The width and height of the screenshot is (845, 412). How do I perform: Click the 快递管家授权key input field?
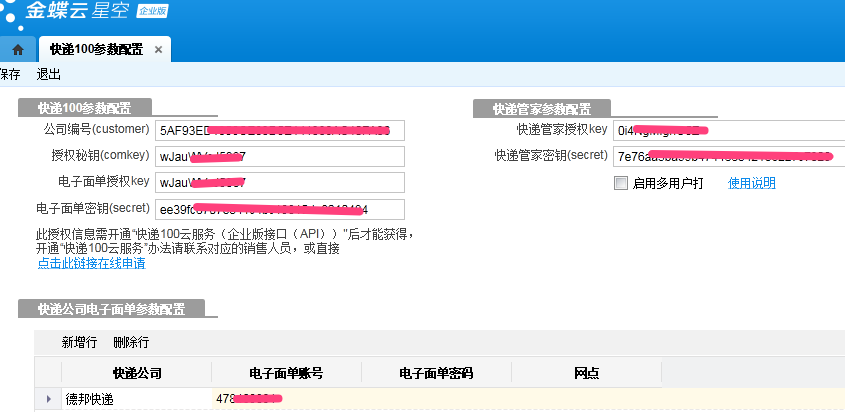coord(728,130)
